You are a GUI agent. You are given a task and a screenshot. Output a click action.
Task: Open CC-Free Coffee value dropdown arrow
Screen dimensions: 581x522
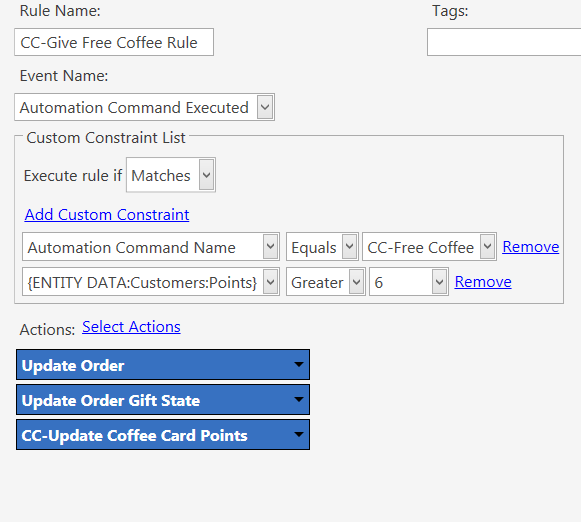coord(488,247)
